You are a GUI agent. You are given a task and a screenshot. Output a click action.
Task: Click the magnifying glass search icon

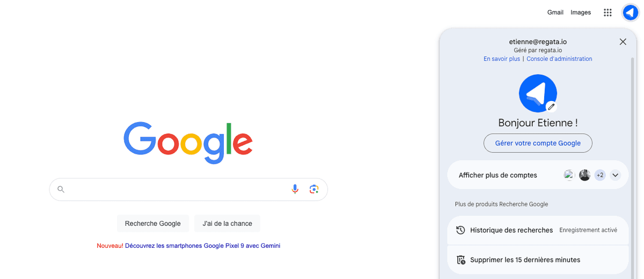click(61, 189)
